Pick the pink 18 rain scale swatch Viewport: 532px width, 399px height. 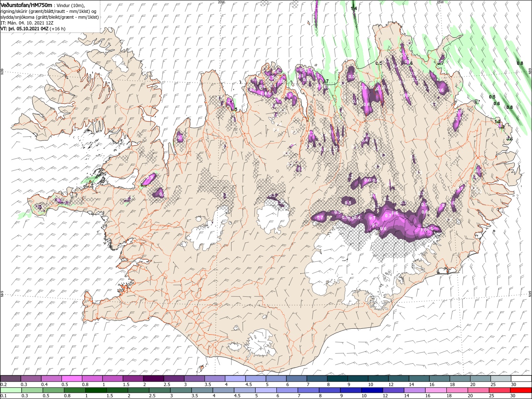pyautogui.click(x=457, y=390)
